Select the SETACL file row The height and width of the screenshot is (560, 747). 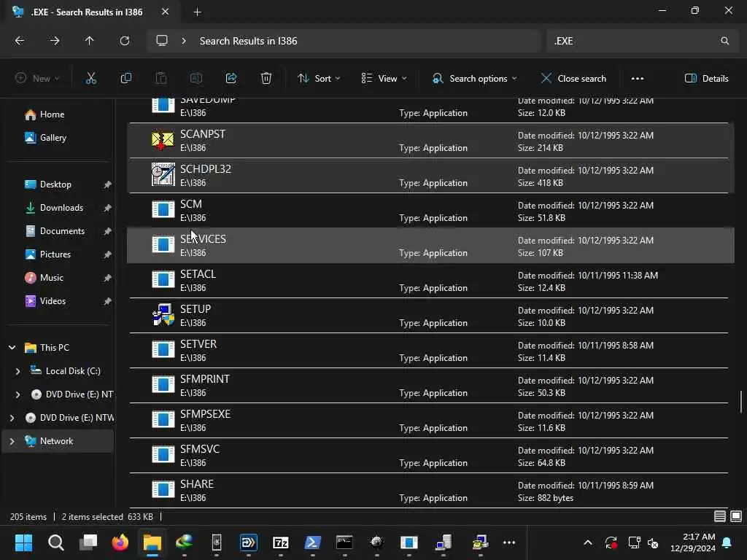pos(430,281)
